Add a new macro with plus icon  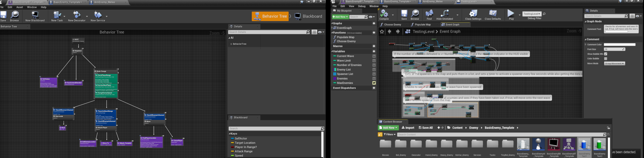tap(374, 46)
